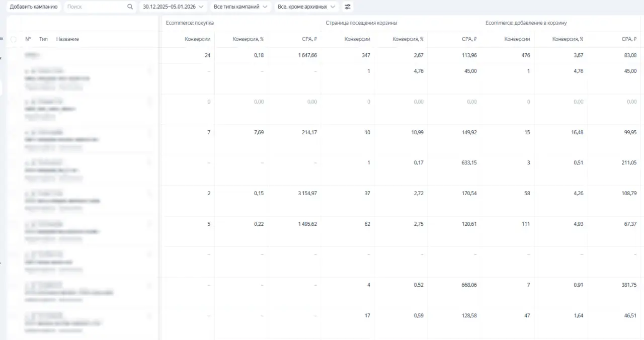Sort by 'Конверсия, %' under Страница посещения корзины
644x340 pixels.
tap(408, 39)
